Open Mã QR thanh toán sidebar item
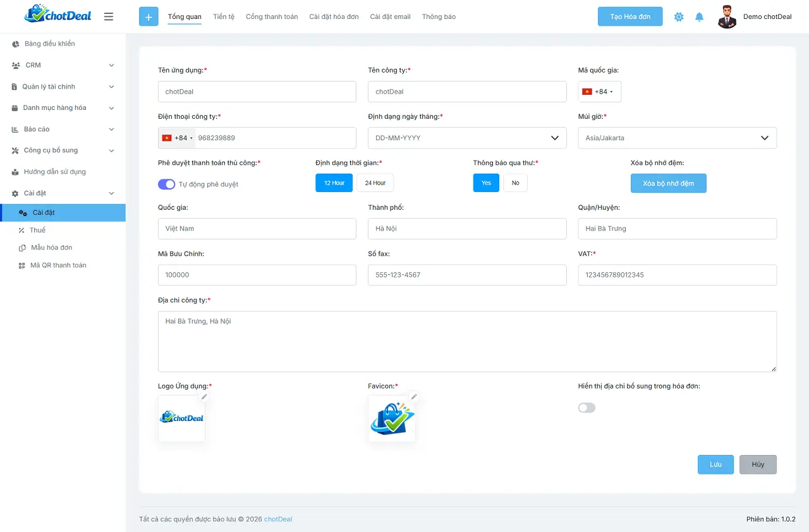 tap(58, 265)
